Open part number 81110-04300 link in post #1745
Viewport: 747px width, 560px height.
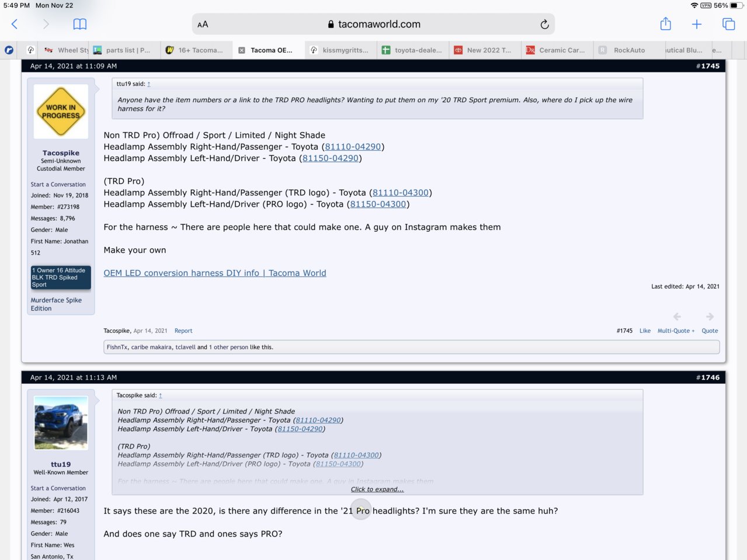401,193
